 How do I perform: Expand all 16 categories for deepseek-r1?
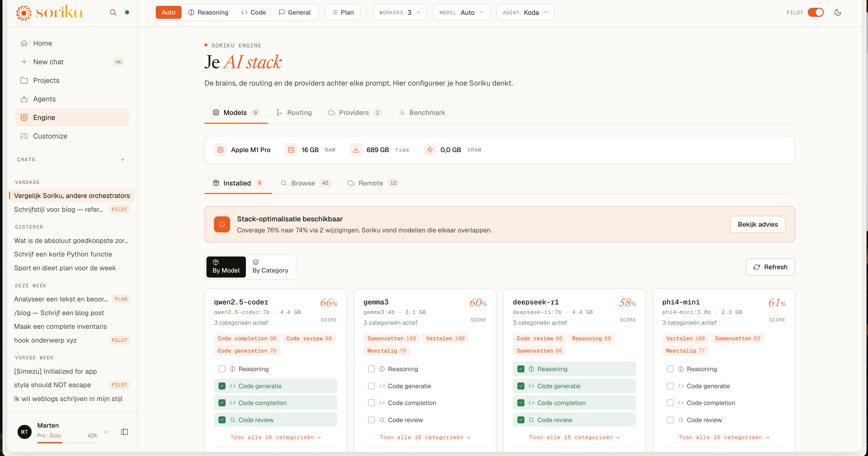(x=574, y=437)
